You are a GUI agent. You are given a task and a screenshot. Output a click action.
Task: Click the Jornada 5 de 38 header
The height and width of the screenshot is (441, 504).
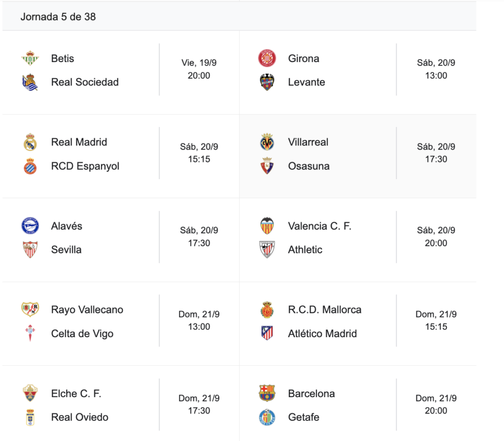58,17
